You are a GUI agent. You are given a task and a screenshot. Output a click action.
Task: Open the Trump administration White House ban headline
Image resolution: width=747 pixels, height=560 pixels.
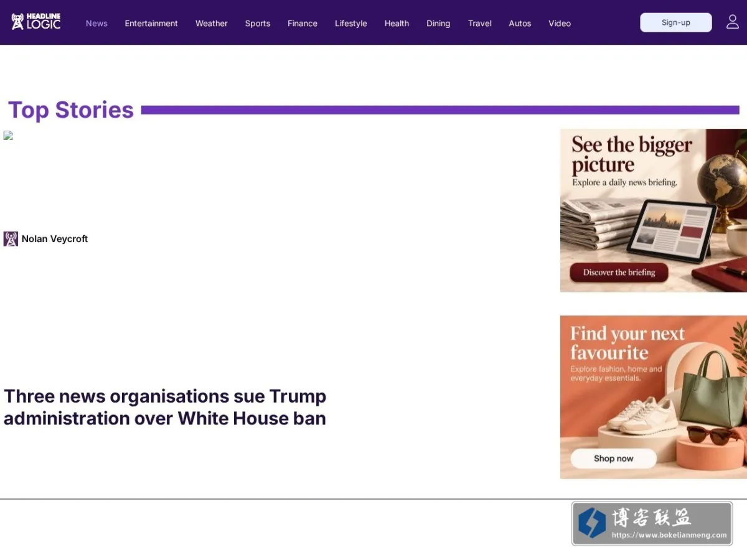click(x=165, y=407)
